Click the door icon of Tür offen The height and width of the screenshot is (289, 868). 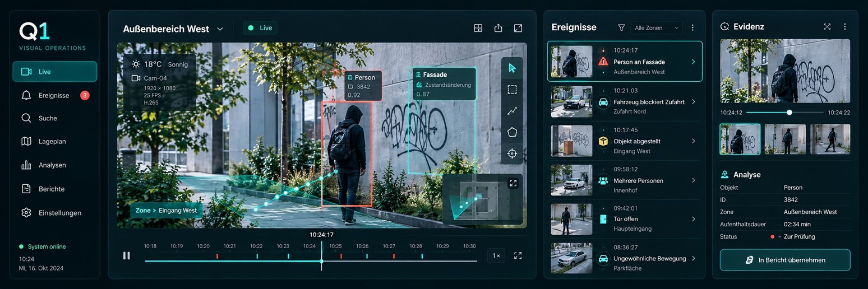pyautogui.click(x=603, y=219)
